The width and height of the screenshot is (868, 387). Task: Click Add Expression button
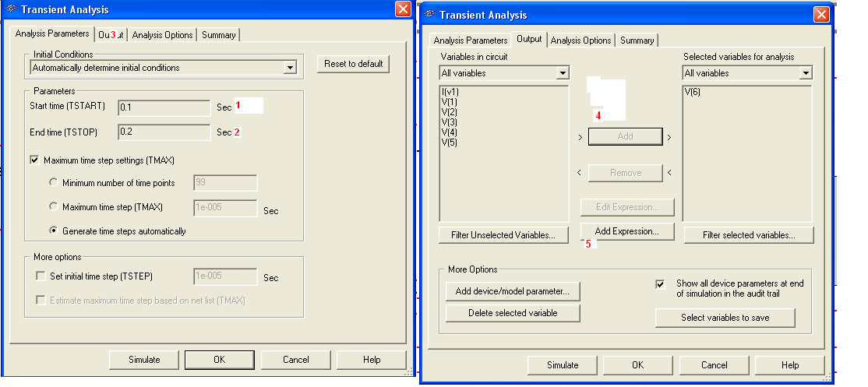(627, 231)
